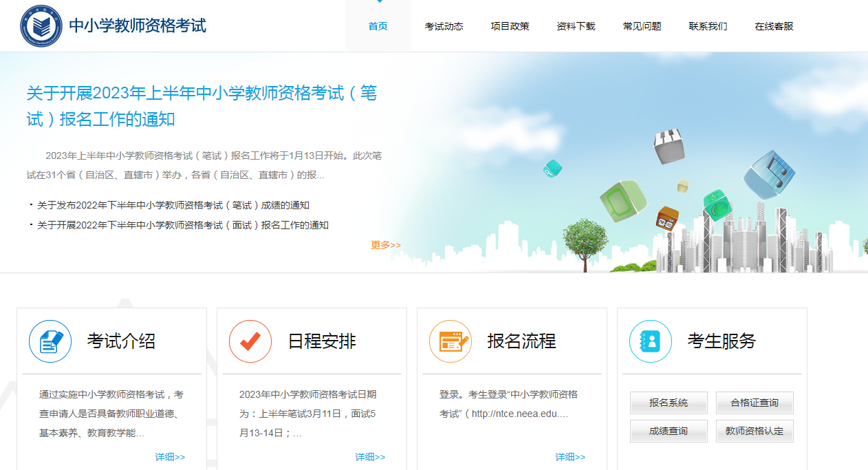Open the 2022 下半年笔试成绩 notice link
This screenshot has width=868, height=470.
coord(173,205)
